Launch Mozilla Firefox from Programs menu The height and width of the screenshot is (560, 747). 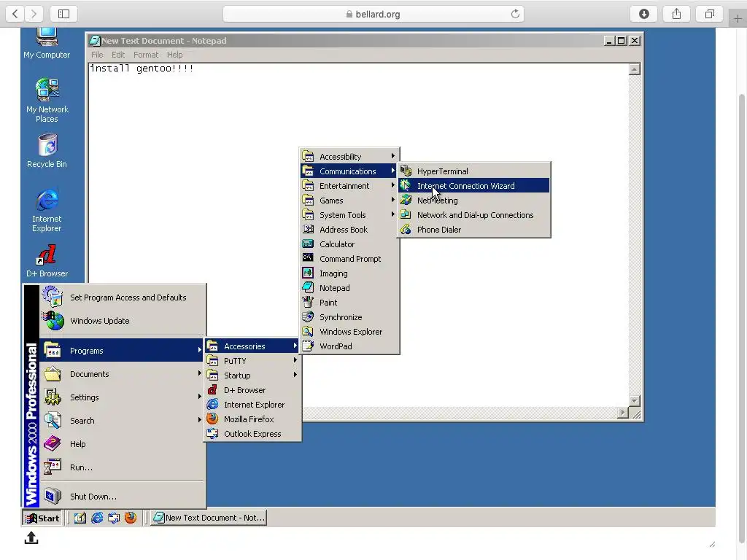(x=252, y=419)
